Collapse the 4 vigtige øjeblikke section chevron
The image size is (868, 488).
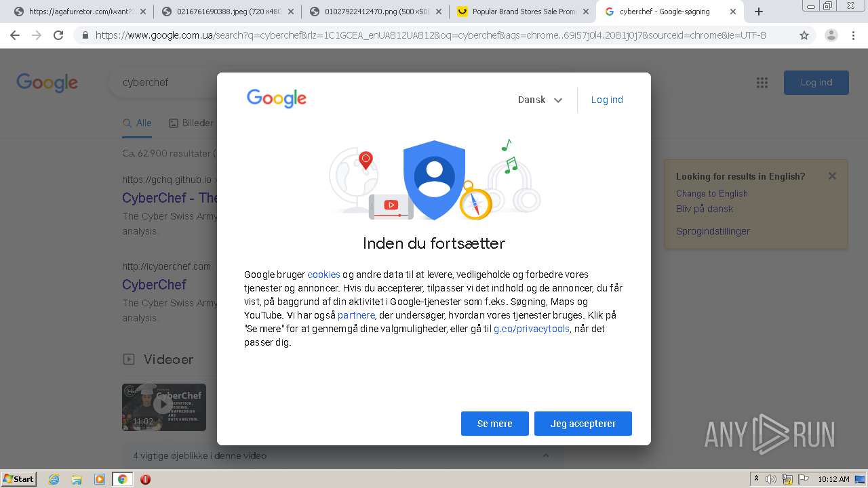545,455
